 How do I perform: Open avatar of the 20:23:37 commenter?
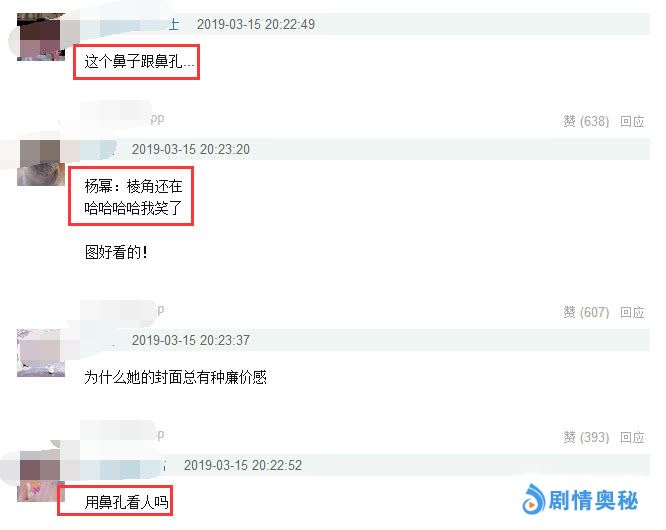pos(41,353)
